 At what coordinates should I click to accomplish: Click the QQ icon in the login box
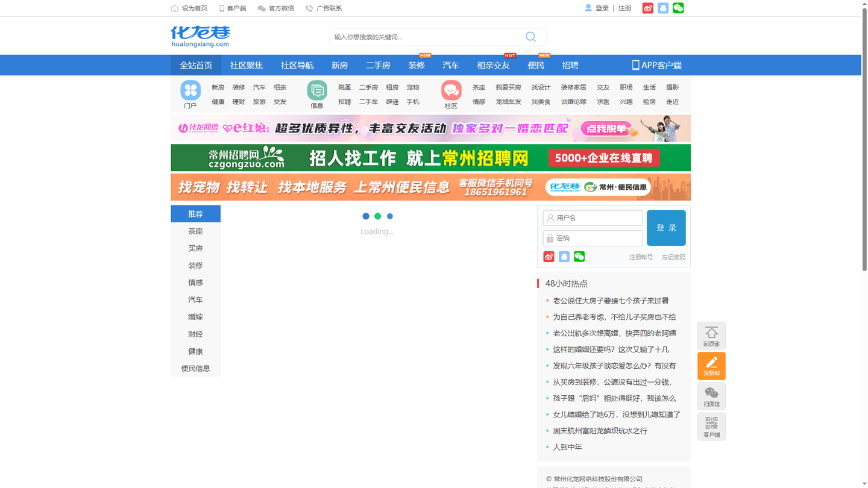click(x=564, y=257)
